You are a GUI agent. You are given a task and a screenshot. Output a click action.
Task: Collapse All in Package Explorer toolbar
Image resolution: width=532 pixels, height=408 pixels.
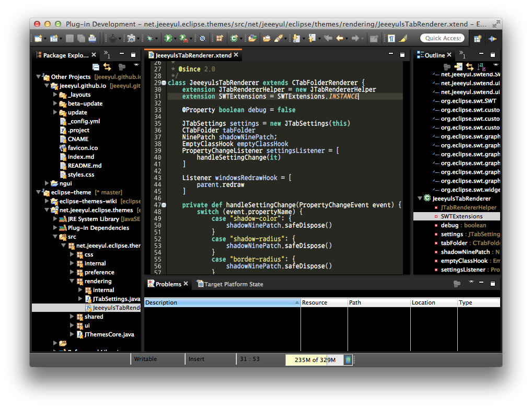pyautogui.click(x=96, y=67)
